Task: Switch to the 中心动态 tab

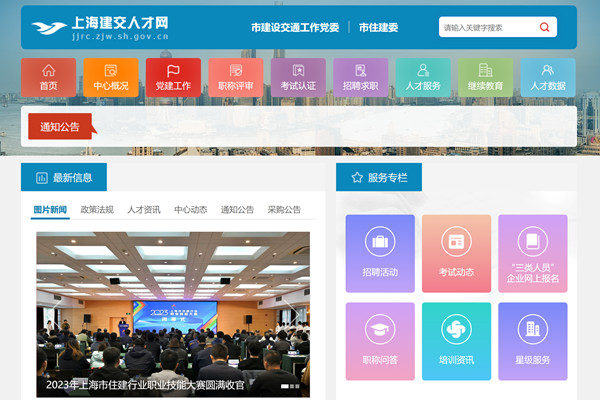Action: [191, 210]
